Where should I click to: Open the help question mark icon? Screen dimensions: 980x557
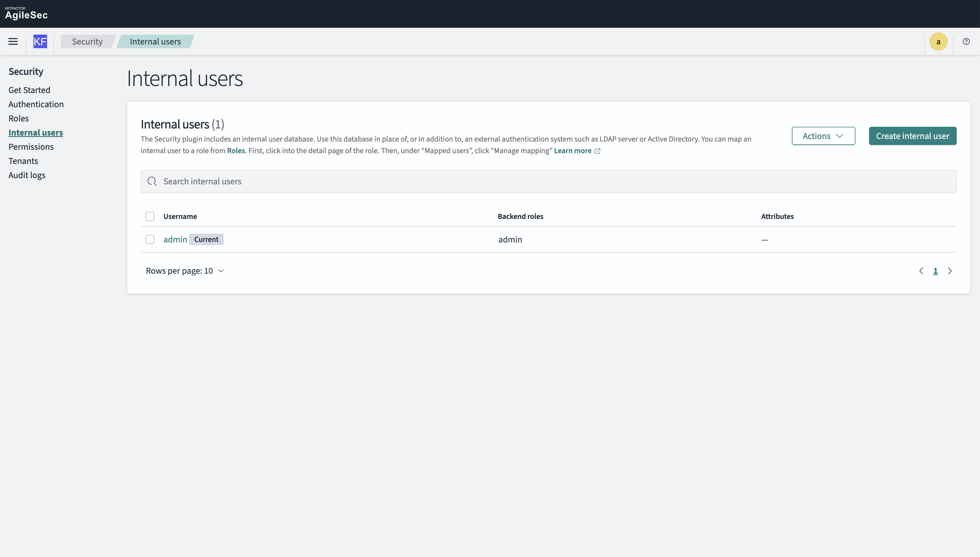(966, 41)
